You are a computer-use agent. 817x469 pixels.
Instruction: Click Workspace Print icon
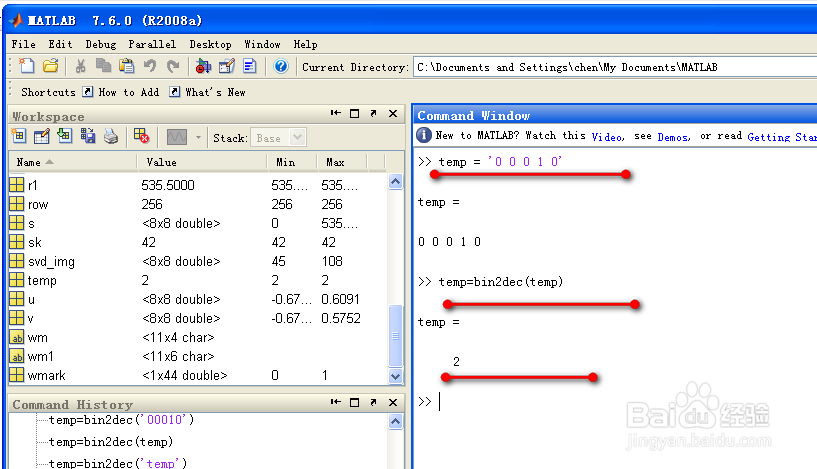(110, 137)
